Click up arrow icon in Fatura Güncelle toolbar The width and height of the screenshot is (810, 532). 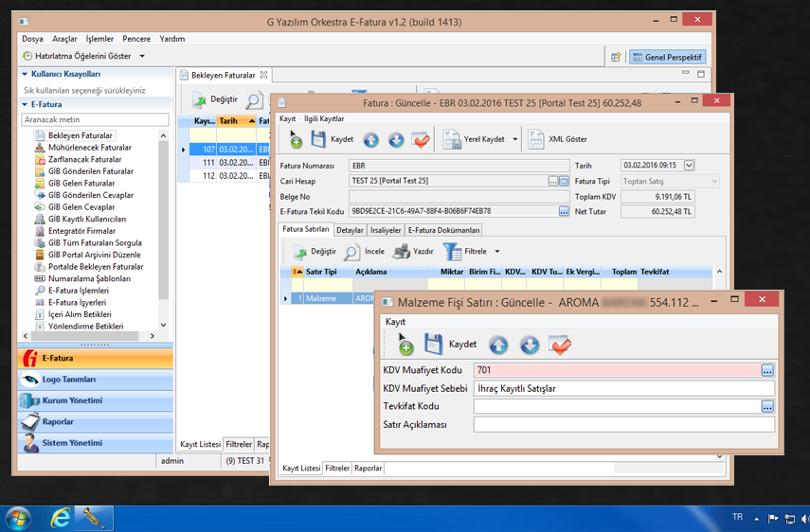click(370, 140)
